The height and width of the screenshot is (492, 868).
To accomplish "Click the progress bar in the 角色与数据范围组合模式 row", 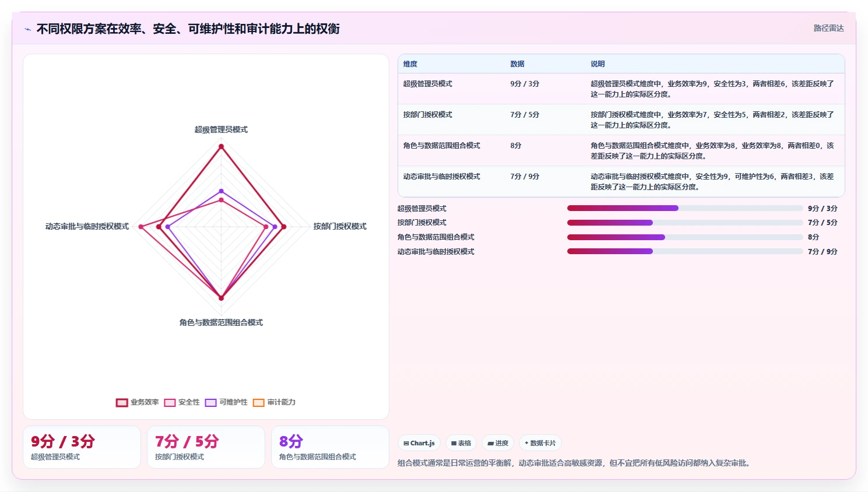I will (x=685, y=237).
